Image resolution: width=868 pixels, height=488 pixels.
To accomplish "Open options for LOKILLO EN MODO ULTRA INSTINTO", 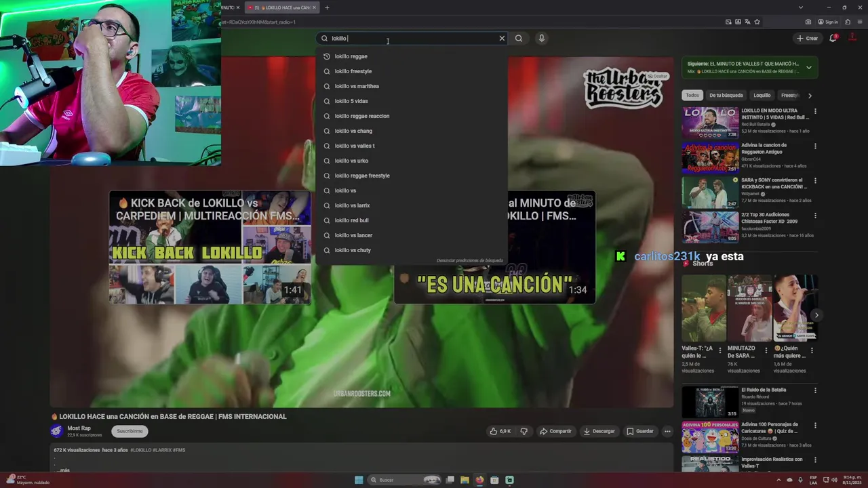I will coord(815,111).
